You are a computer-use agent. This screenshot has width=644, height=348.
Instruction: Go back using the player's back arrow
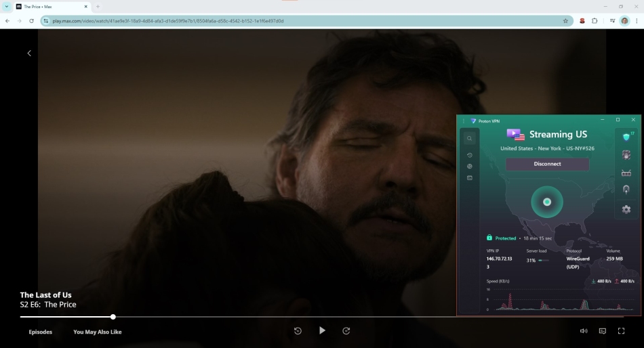coord(29,53)
